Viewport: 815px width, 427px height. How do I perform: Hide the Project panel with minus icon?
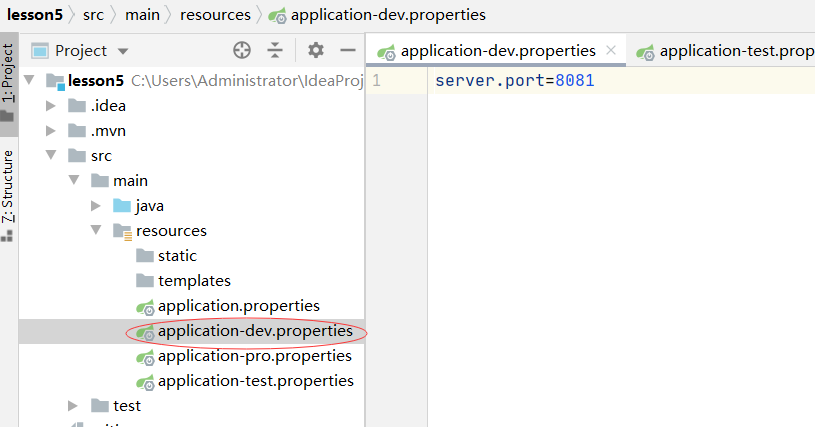coord(348,50)
